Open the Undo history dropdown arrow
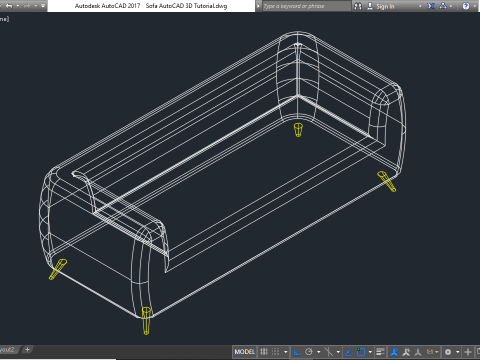This screenshot has height=360, width=480. pos(17,6)
